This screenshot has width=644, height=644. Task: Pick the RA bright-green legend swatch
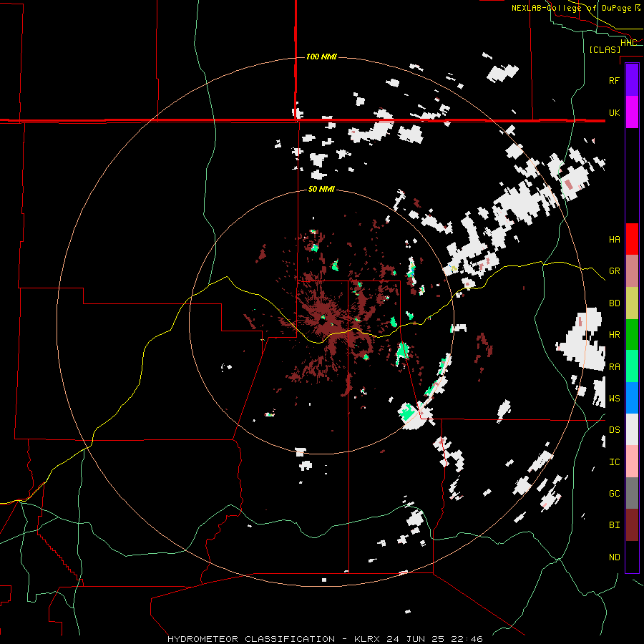(x=632, y=366)
